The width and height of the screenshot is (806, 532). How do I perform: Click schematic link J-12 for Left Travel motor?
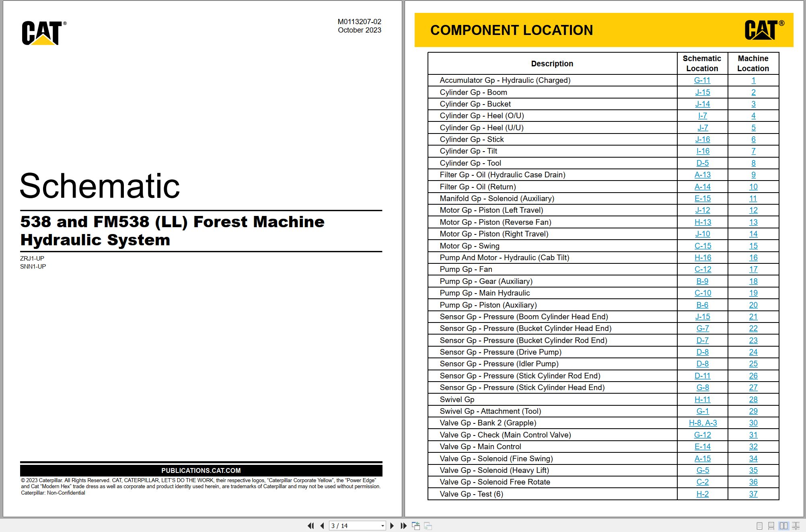coord(702,210)
